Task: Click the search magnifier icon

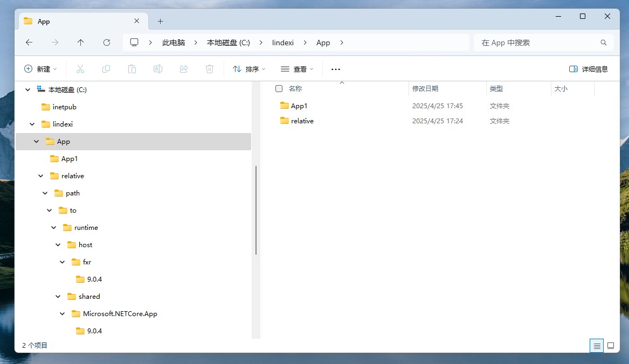Action: (x=603, y=43)
